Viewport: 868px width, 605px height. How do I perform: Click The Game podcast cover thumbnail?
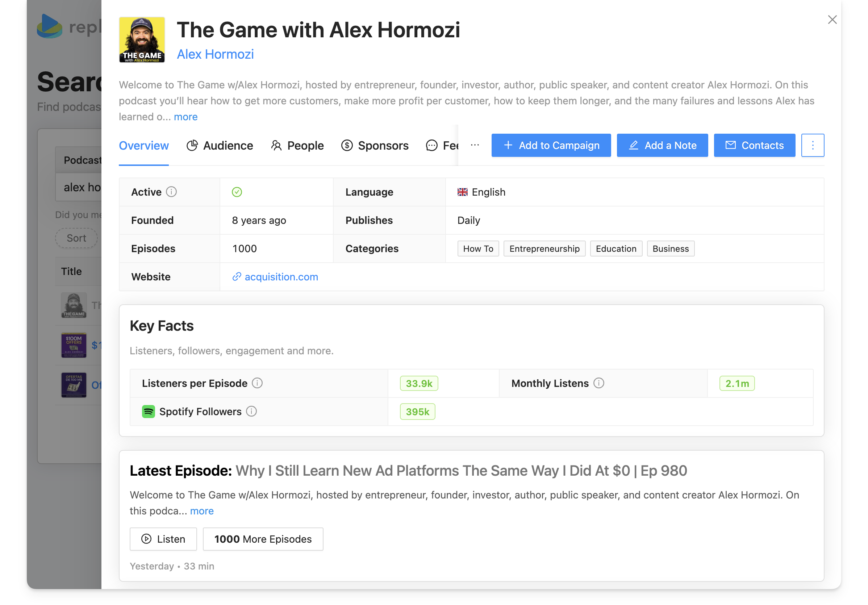(74, 305)
